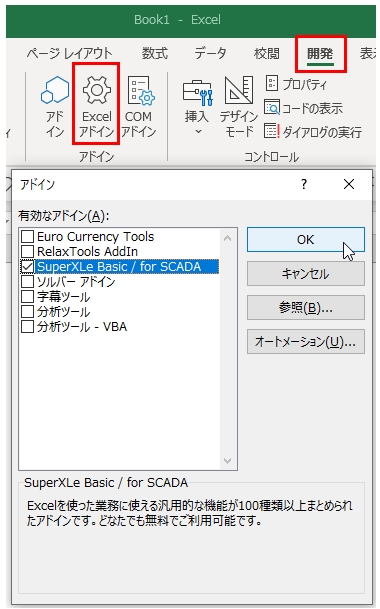Tick the ソルバー アドイン checkbox
380x609 pixels.
point(28,281)
